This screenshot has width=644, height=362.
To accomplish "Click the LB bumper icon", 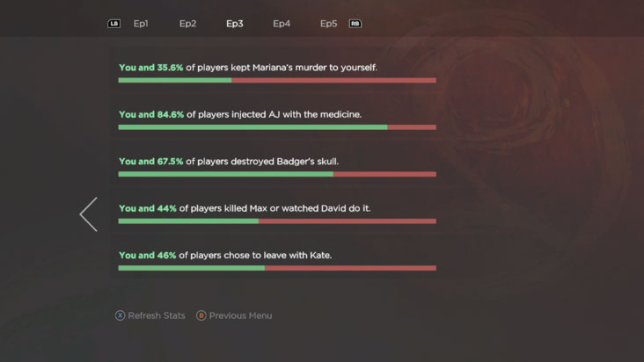I will pos(113,24).
